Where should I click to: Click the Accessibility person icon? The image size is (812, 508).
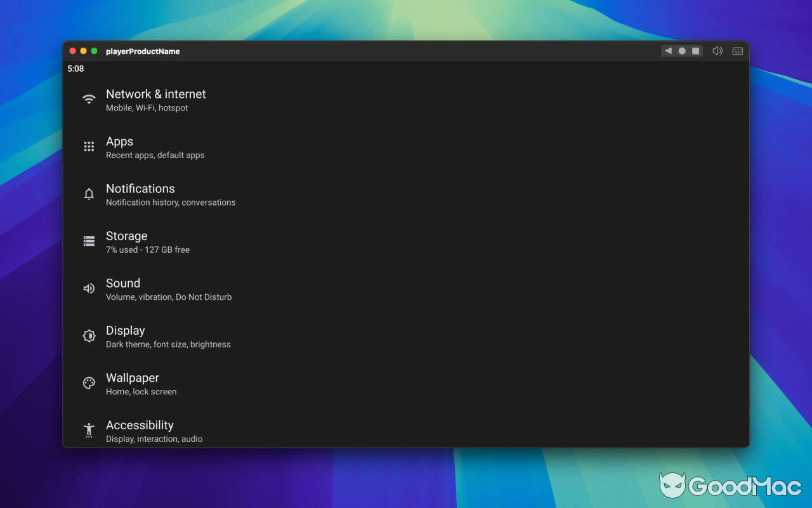89,430
